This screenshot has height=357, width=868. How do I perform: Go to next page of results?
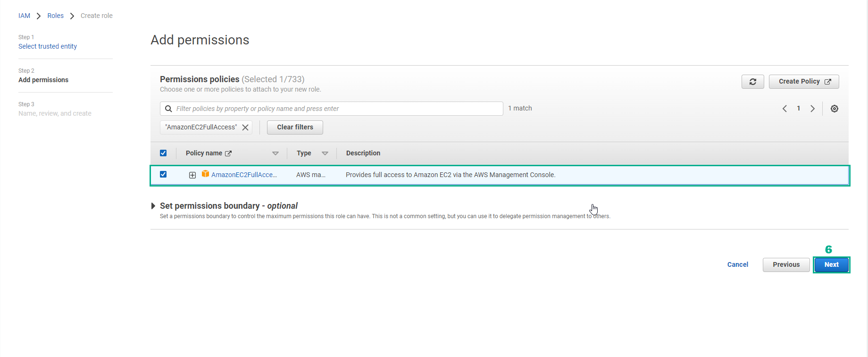(x=812, y=109)
